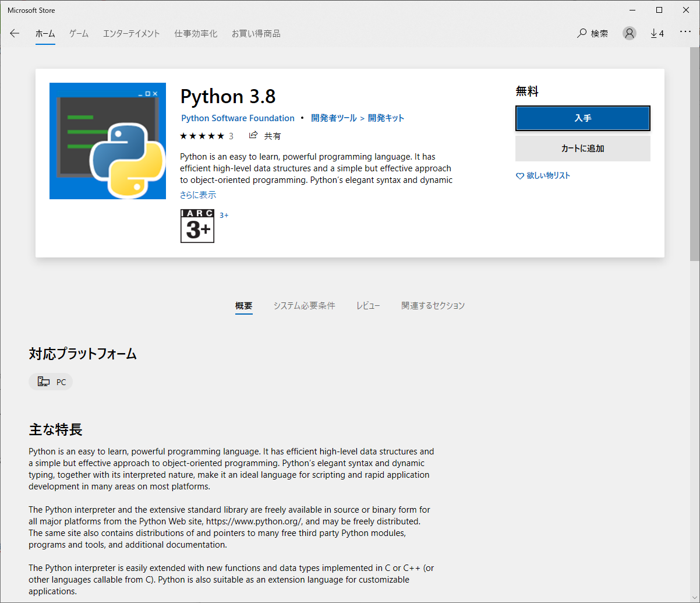700x603 pixels.
Task: Add Python 3.8 to cart with カートに追加
Action: 582,149
